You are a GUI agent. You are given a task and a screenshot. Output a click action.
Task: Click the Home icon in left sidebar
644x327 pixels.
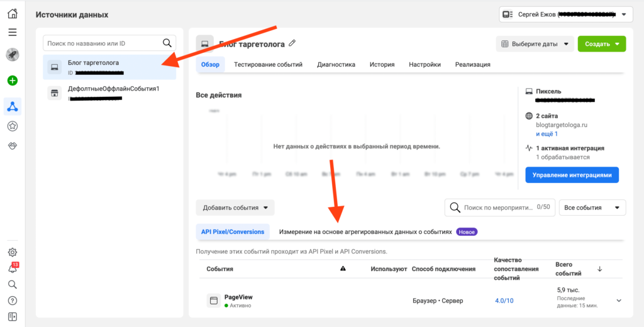12,13
